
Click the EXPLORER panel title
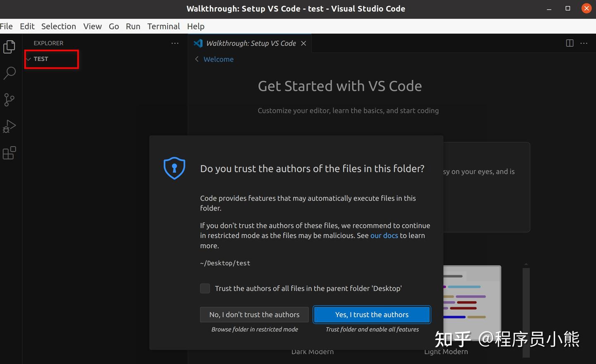48,43
